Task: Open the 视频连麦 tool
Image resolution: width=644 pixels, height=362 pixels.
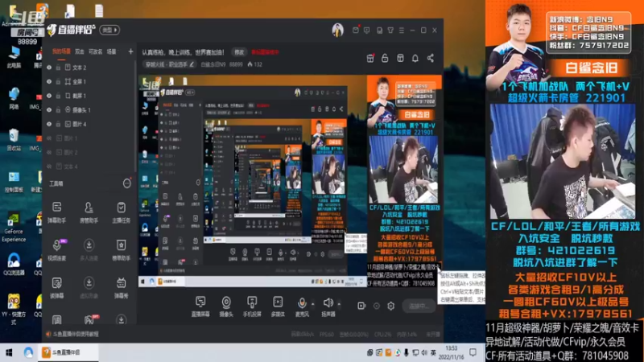Action: [56, 249]
